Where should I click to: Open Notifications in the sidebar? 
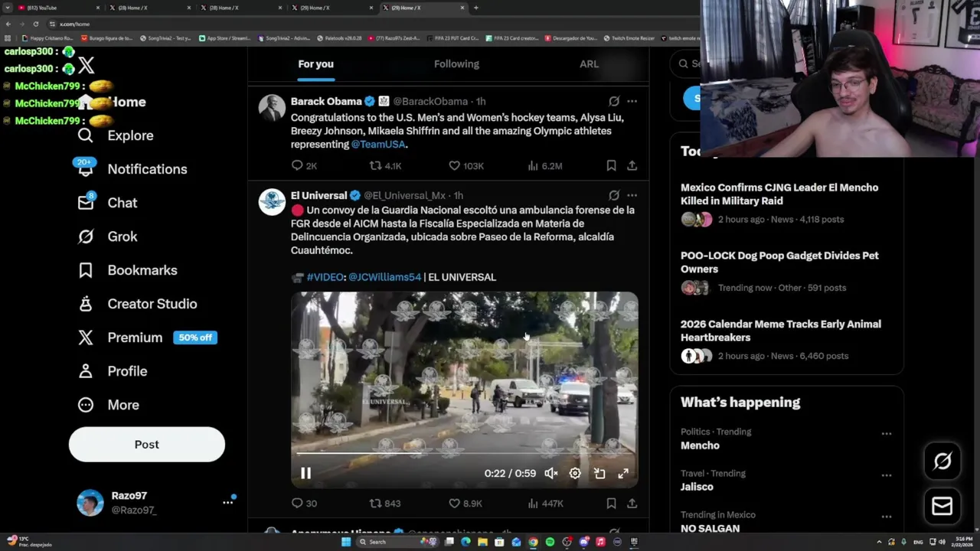point(132,169)
